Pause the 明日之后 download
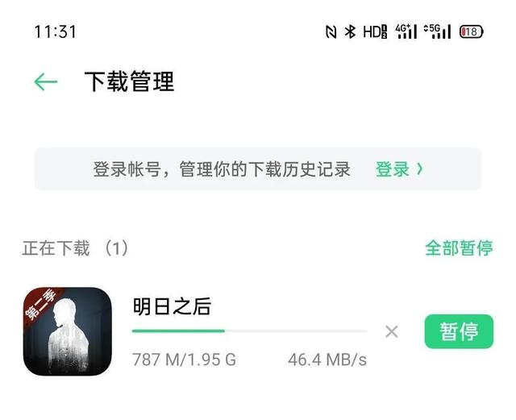The width and height of the screenshot is (516, 420). tap(459, 331)
